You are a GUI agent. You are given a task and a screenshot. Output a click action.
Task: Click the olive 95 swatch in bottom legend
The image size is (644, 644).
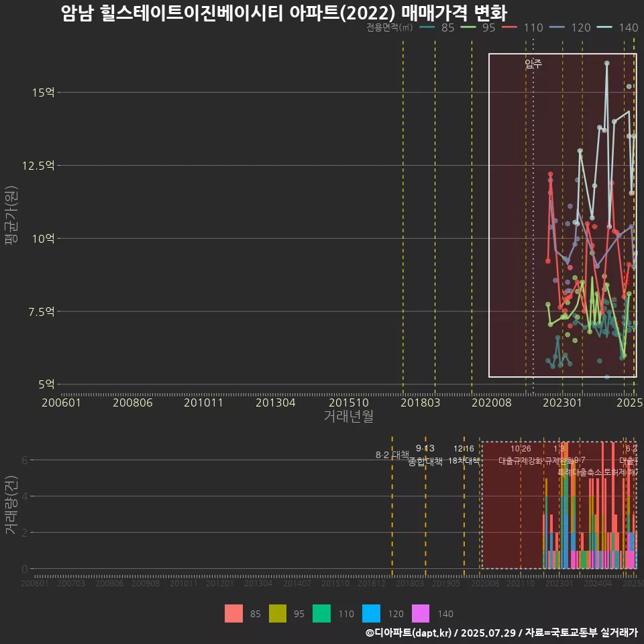tap(278, 613)
